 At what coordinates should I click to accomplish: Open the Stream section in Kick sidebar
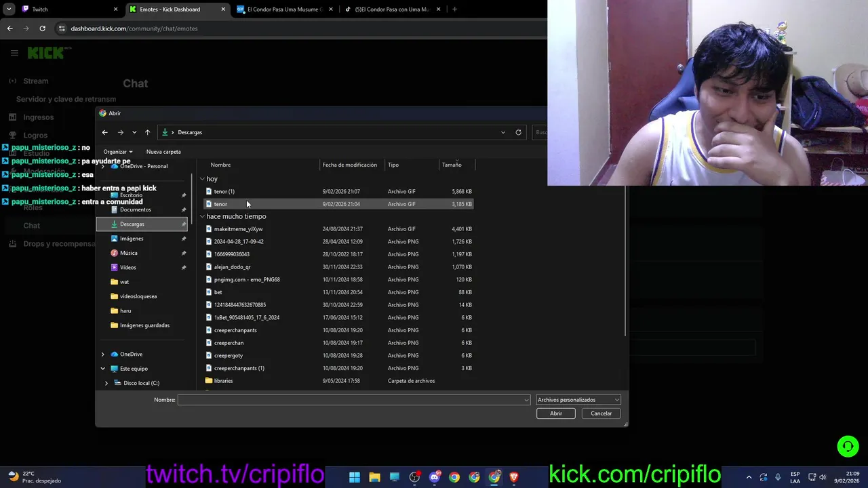click(36, 81)
